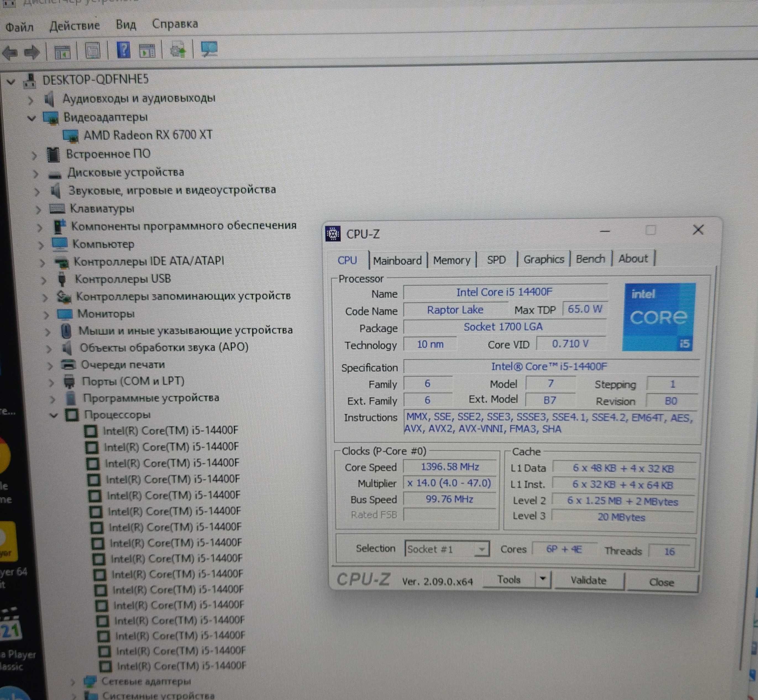Viewport: 758px width, 700px height.
Task: Open the About tab in CPU-Z
Action: [x=633, y=259]
